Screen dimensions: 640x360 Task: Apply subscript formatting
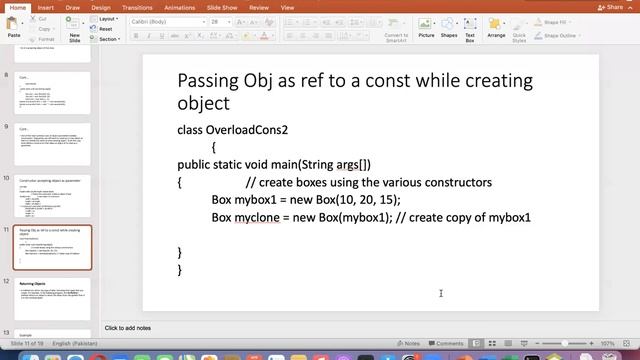click(200, 36)
